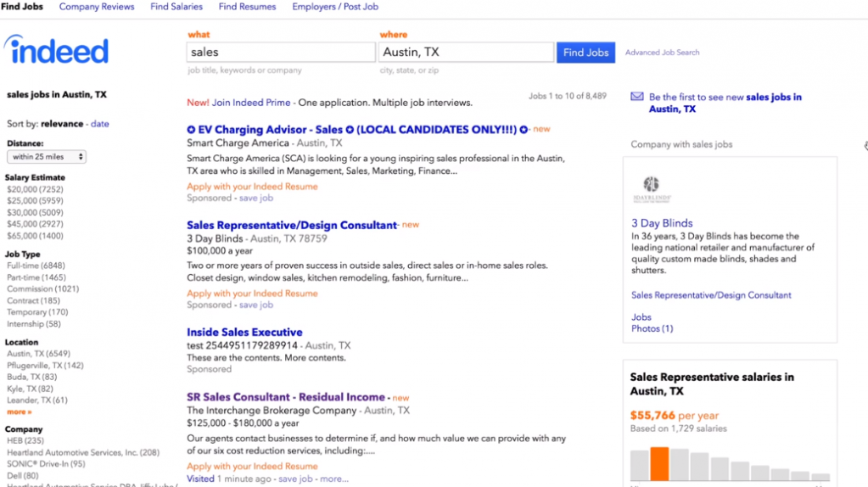Open Advanced Job Search
This screenshot has width=868, height=487.
click(x=662, y=53)
